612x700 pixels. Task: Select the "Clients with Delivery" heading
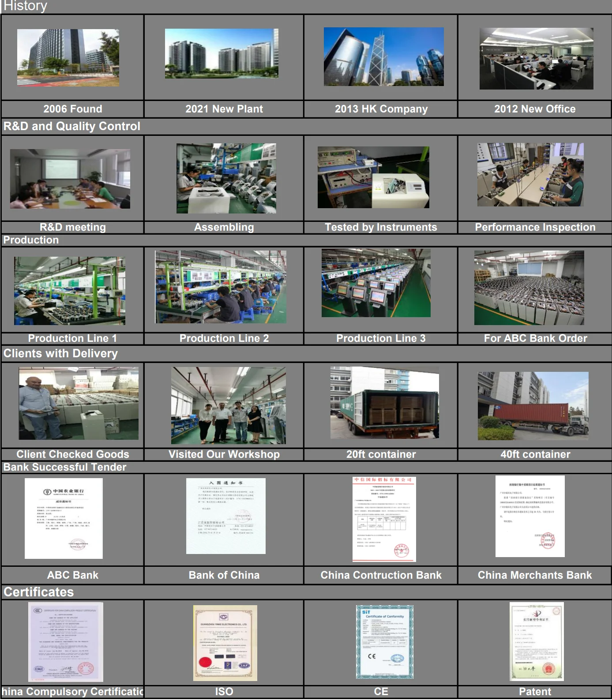tap(60, 354)
